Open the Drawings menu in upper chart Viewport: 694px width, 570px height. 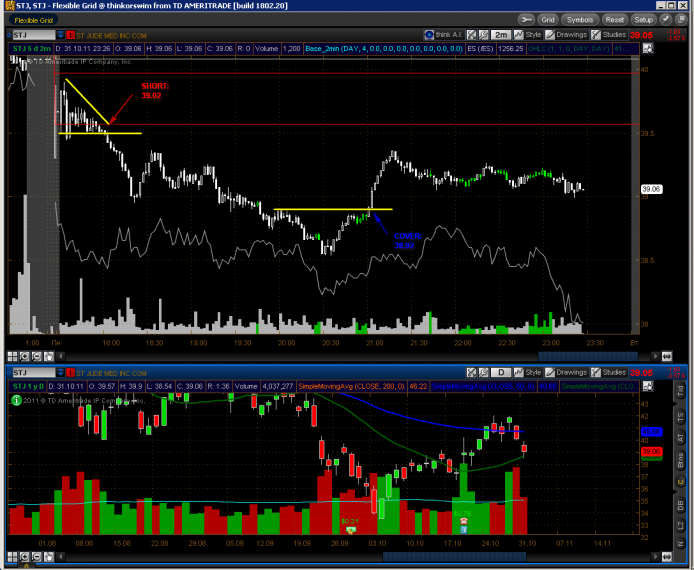566,35
